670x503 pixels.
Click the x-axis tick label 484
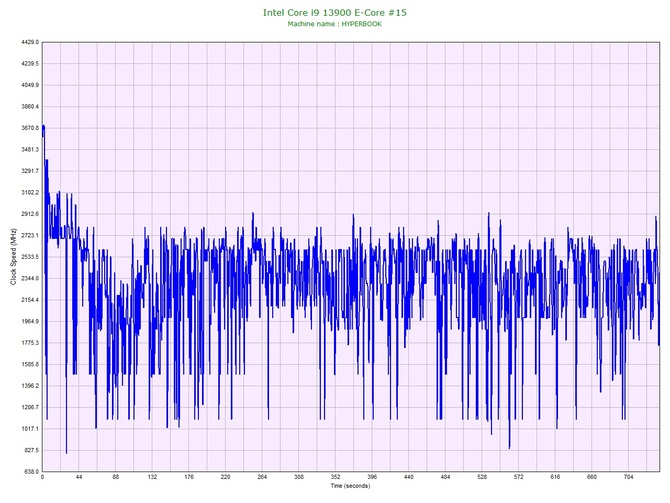(x=446, y=477)
